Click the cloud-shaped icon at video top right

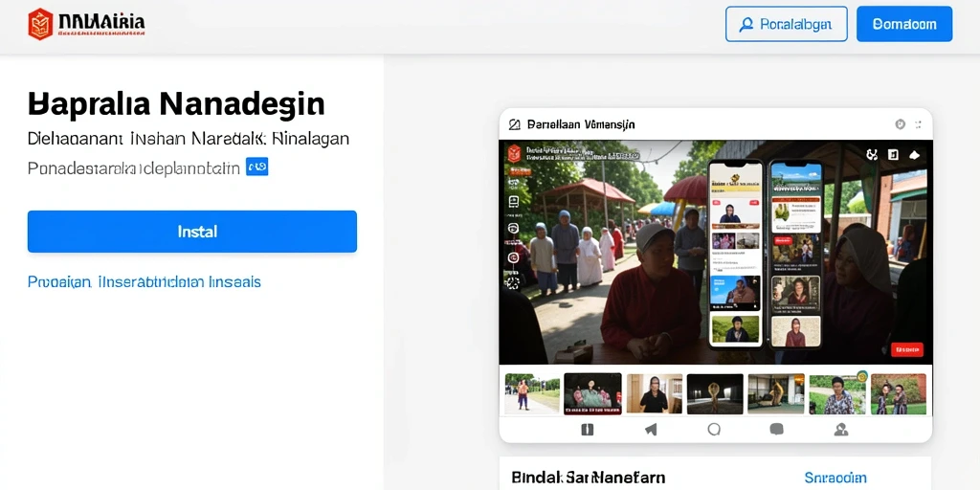point(914,154)
